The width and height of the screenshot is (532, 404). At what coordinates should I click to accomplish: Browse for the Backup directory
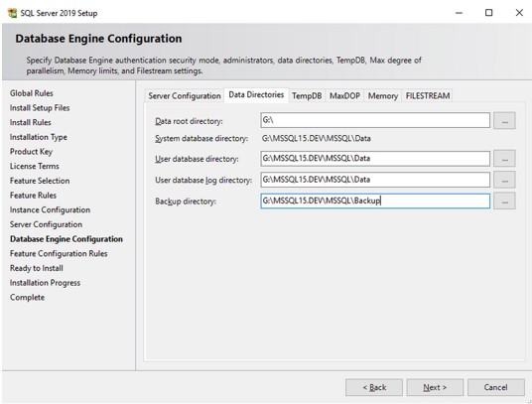coord(504,201)
